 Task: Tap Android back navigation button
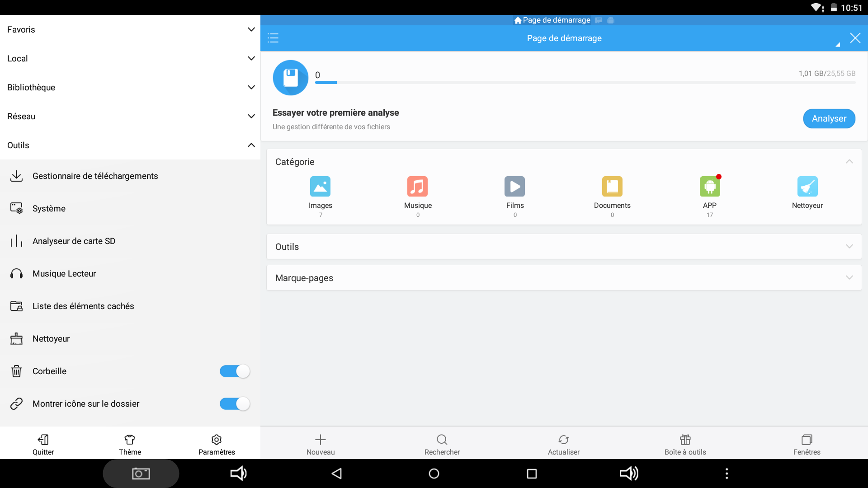(337, 473)
